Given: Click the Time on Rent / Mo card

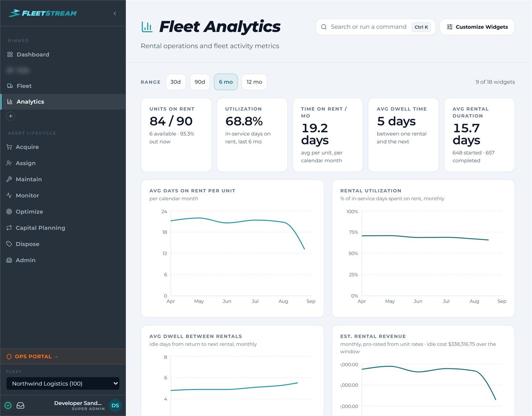Looking at the screenshot, I should [328, 135].
